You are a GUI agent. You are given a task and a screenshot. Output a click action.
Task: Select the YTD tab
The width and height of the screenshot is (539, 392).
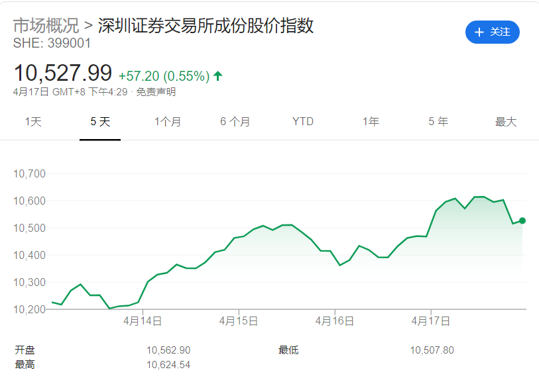tap(303, 122)
